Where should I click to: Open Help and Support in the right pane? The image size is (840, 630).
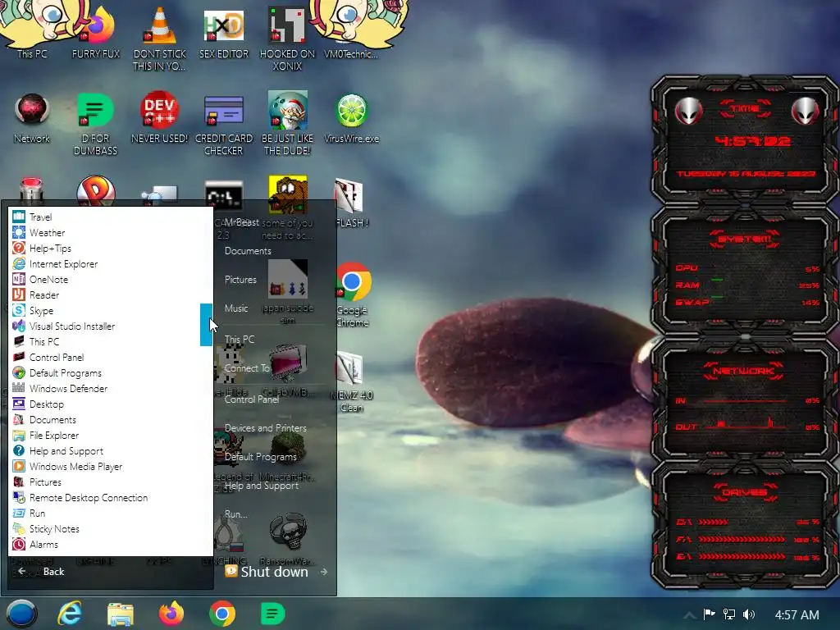[262, 486]
